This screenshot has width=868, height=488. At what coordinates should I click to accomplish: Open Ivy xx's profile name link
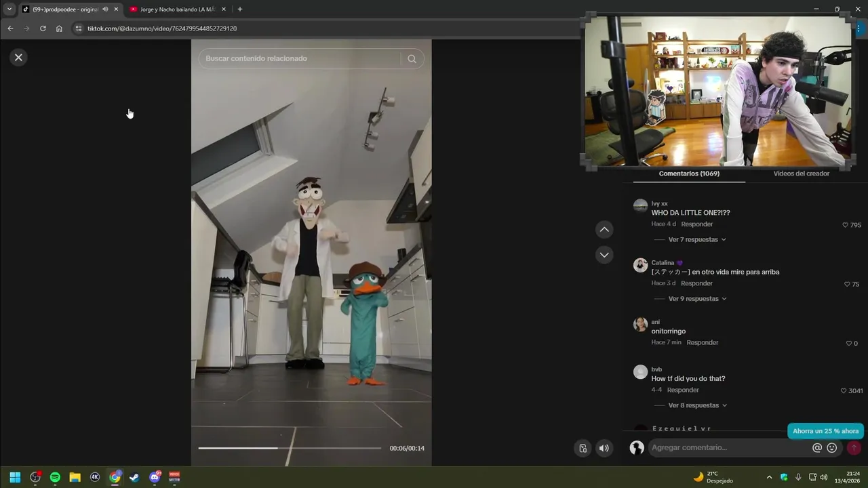(659, 204)
